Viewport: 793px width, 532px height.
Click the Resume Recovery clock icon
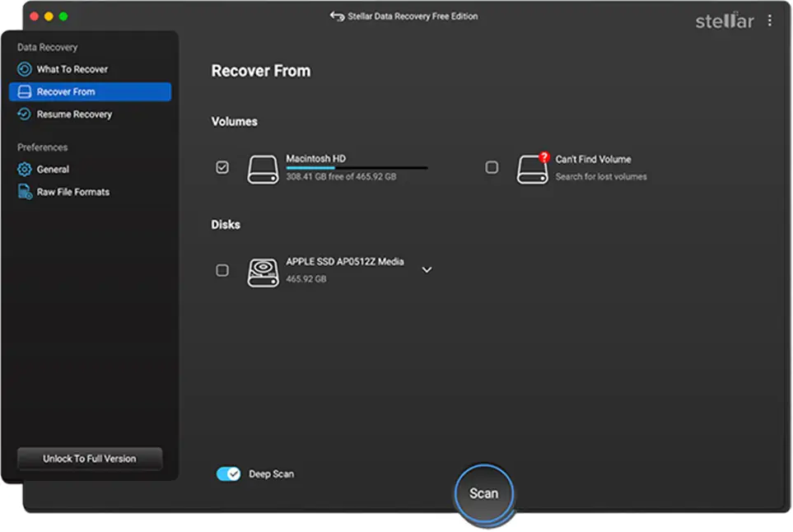pyautogui.click(x=24, y=114)
